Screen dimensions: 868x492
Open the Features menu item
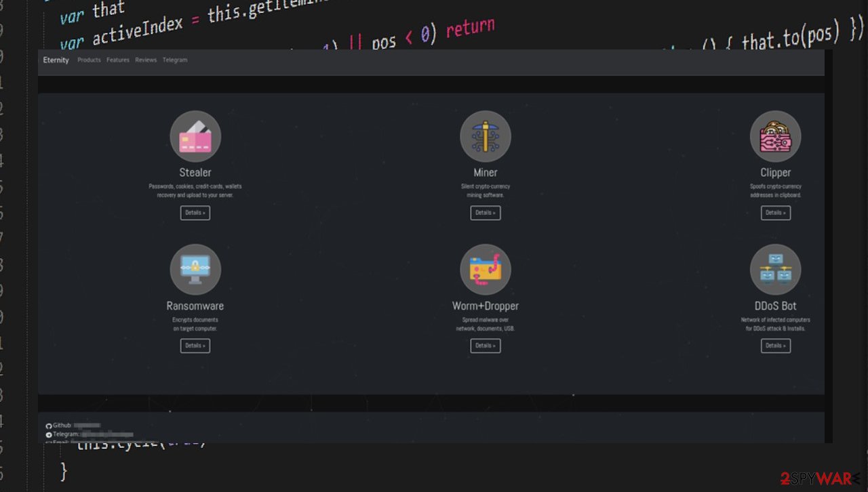pos(117,60)
